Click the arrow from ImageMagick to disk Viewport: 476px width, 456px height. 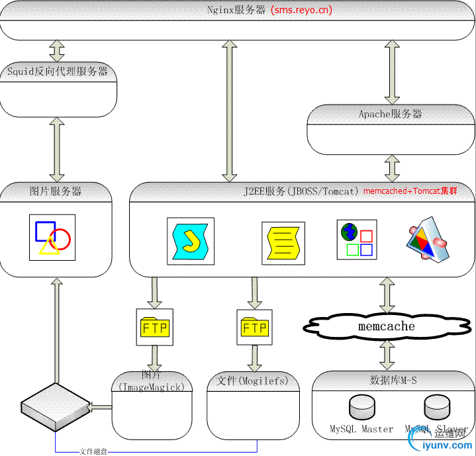click(100, 407)
